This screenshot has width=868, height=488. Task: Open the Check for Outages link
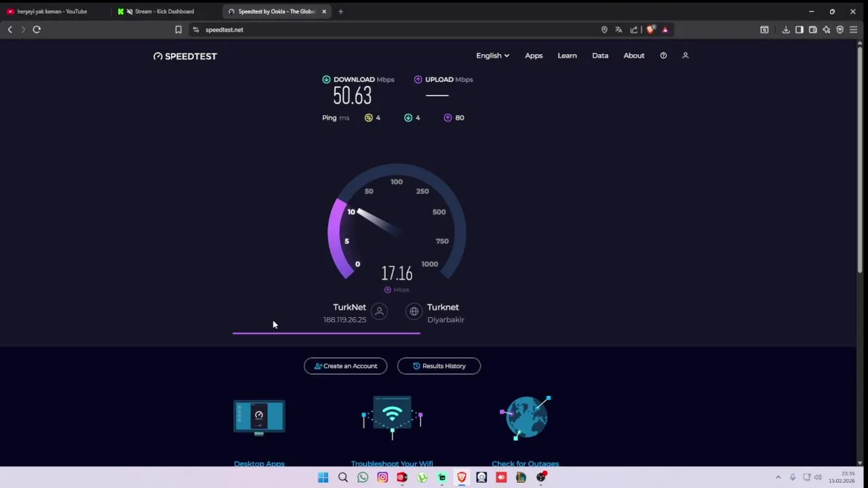click(x=525, y=464)
